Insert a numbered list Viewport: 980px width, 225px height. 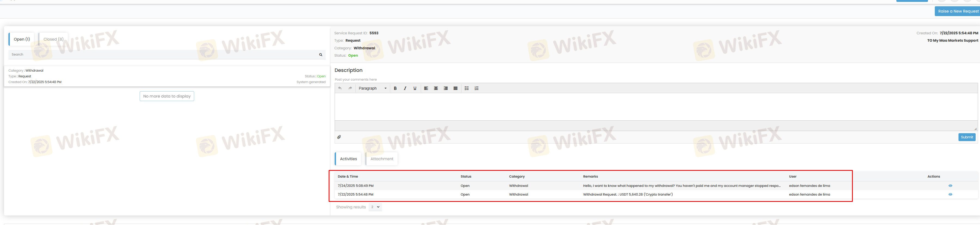(477, 88)
